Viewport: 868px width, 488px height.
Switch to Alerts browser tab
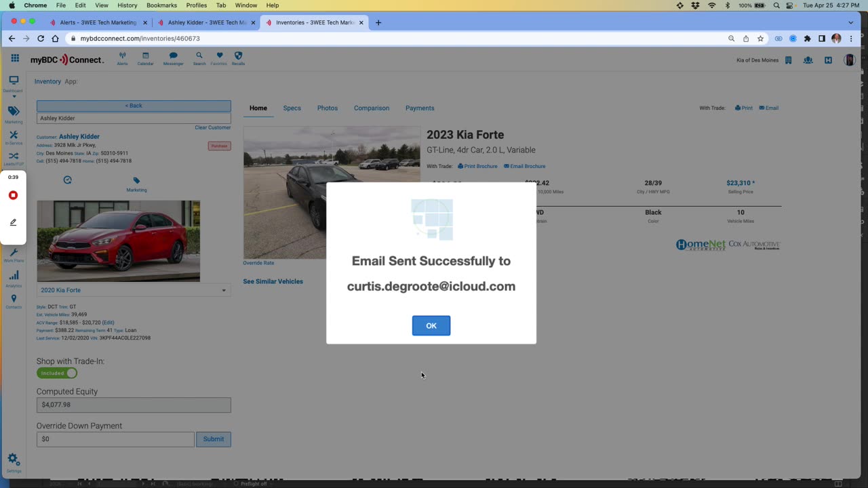point(98,22)
